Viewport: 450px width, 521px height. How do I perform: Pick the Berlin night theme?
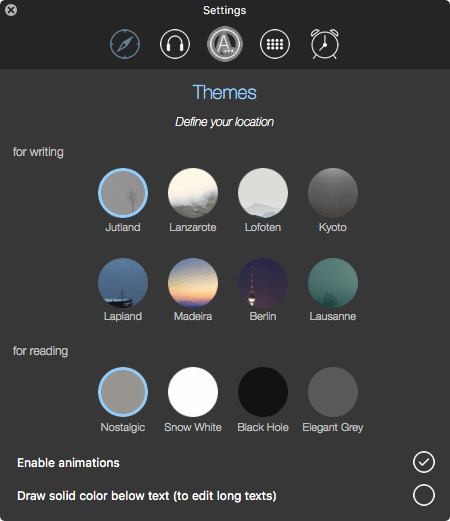pyautogui.click(x=263, y=283)
